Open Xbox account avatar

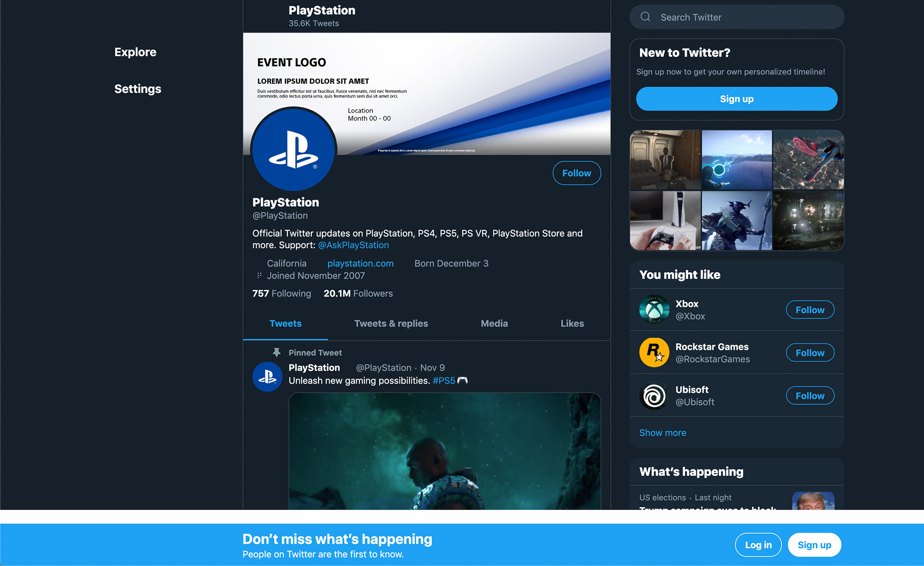(x=654, y=310)
